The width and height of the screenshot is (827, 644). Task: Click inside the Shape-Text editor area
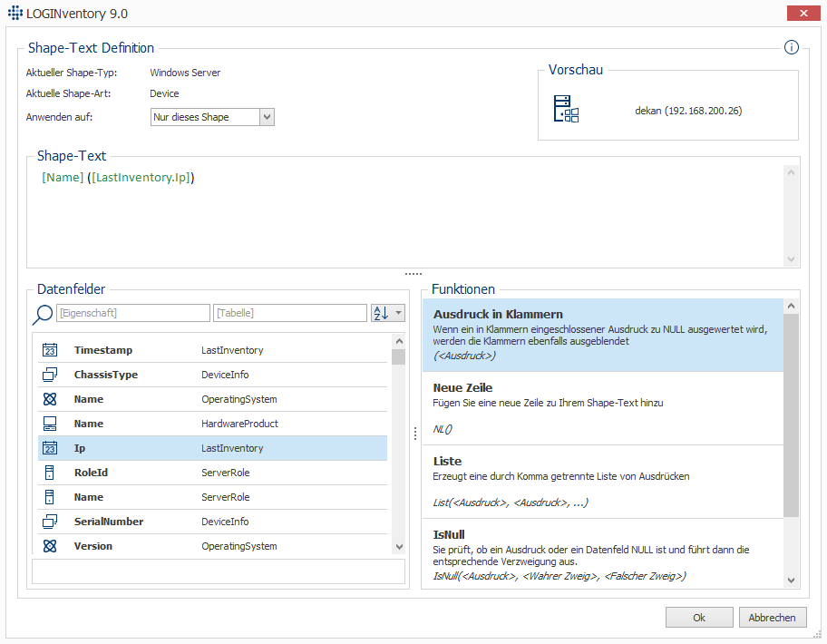405,216
